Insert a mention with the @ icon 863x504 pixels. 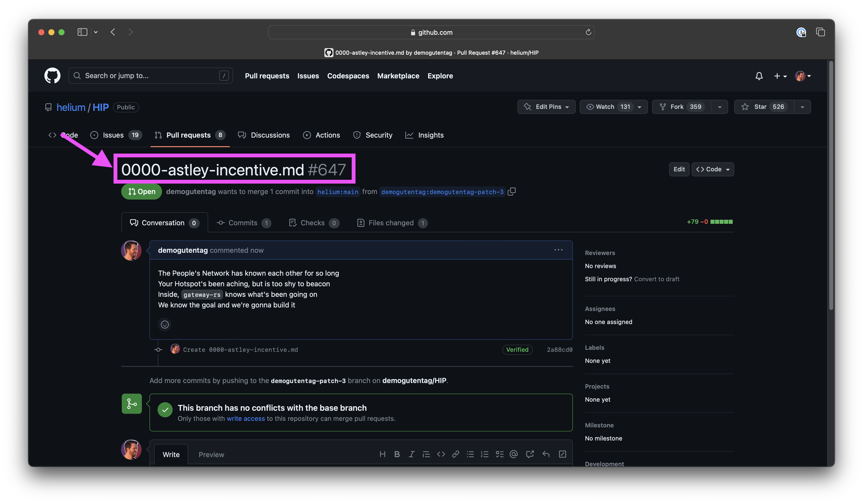pyautogui.click(x=513, y=454)
